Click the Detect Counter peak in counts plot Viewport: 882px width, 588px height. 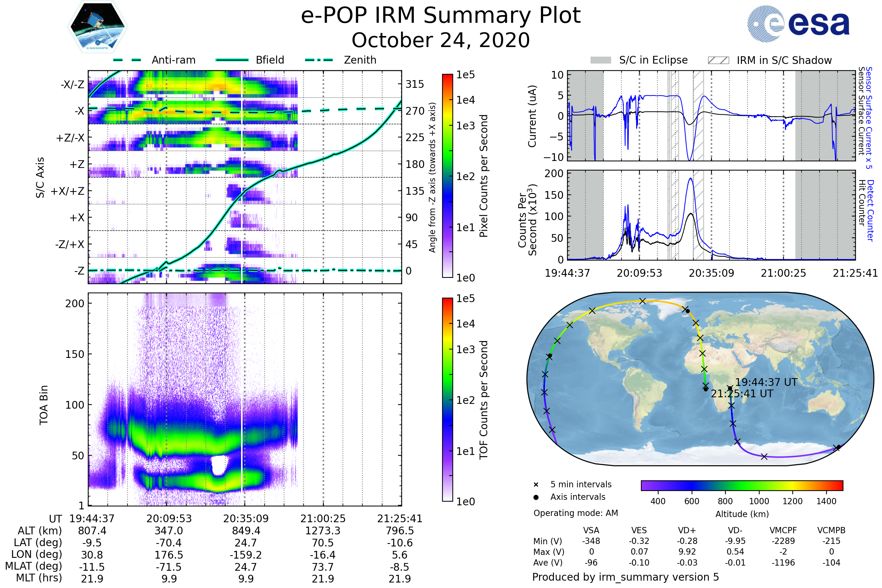coord(691,179)
